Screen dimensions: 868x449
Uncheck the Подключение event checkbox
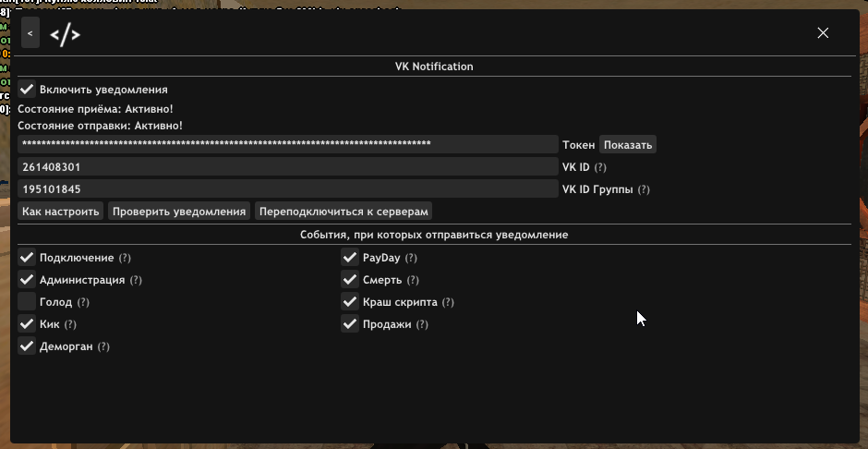click(x=27, y=258)
